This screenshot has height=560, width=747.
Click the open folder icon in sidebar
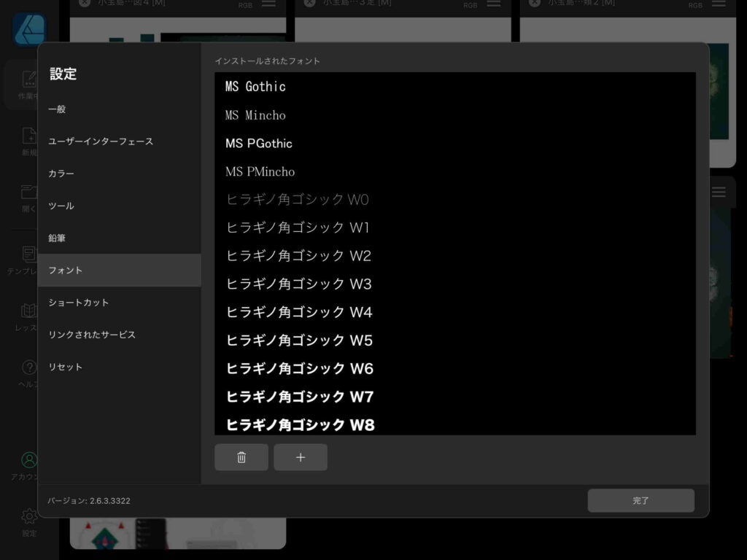[x=29, y=192]
